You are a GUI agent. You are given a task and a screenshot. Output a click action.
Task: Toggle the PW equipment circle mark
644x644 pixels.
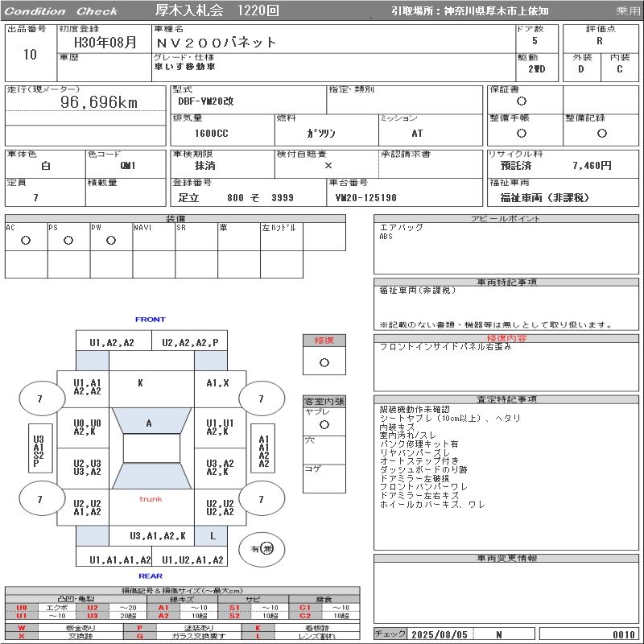click(111, 241)
